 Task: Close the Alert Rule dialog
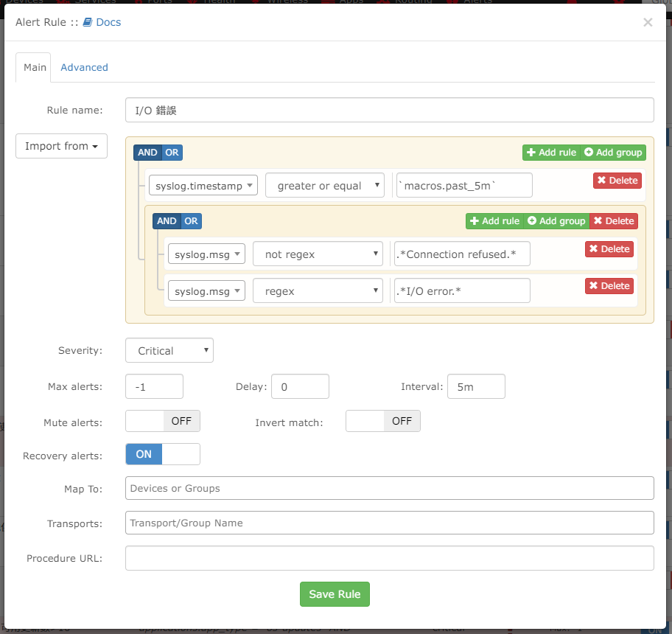[648, 22]
